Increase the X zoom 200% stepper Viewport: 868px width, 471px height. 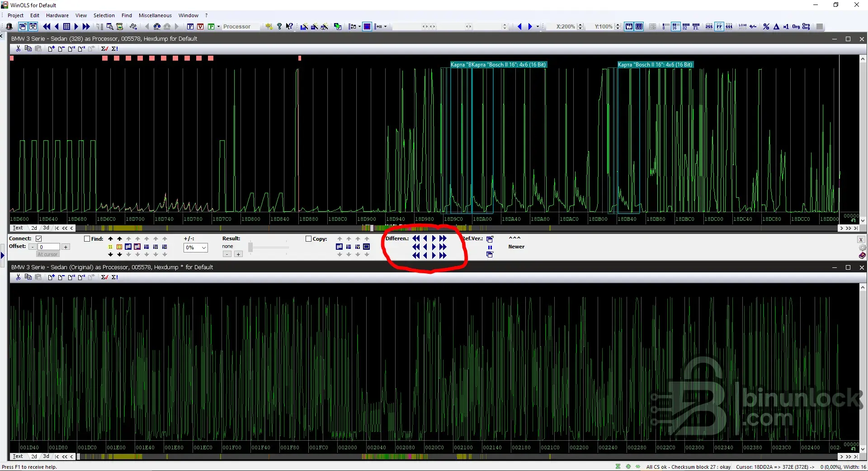pos(580,25)
